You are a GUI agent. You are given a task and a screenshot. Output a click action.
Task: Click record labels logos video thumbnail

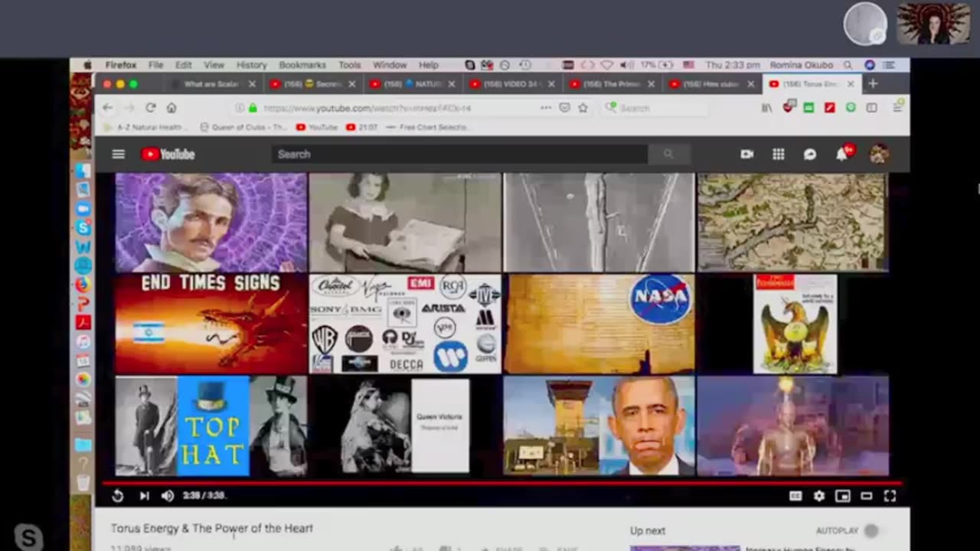coord(405,324)
